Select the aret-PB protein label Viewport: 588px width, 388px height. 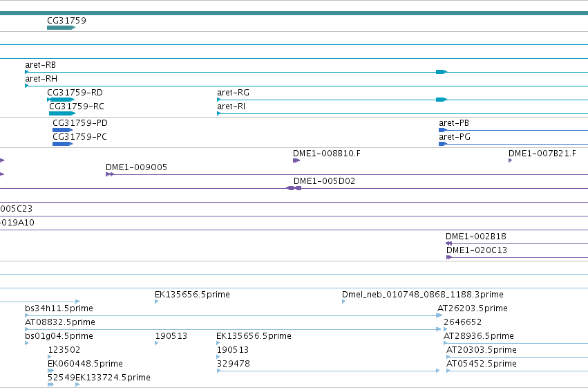[454, 122]
